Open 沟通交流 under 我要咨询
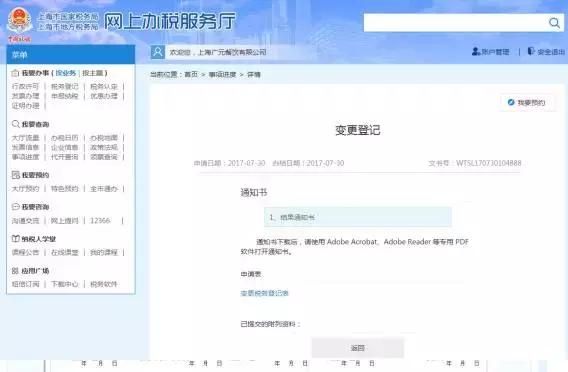Screen dimensions: 568x372 25,221
